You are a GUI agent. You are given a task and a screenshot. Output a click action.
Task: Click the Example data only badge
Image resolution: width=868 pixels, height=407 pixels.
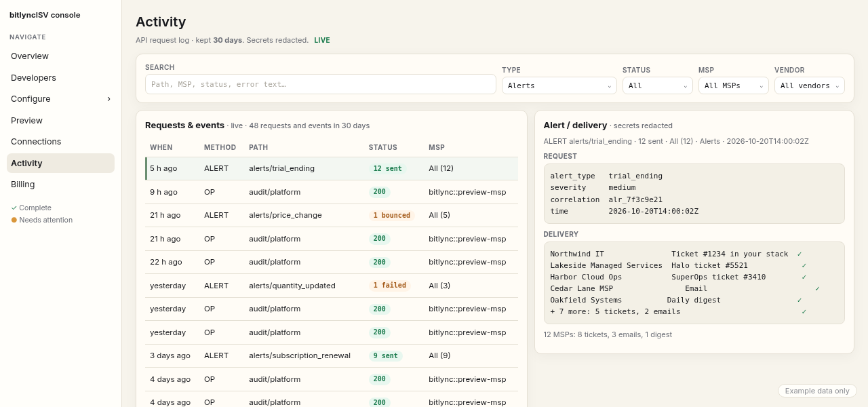coord(817,391)
